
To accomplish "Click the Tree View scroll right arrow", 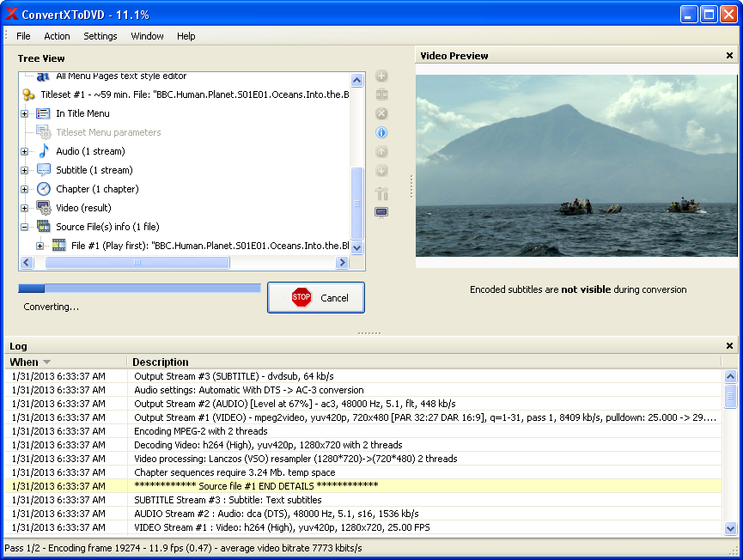I will (x=342, y=263).
